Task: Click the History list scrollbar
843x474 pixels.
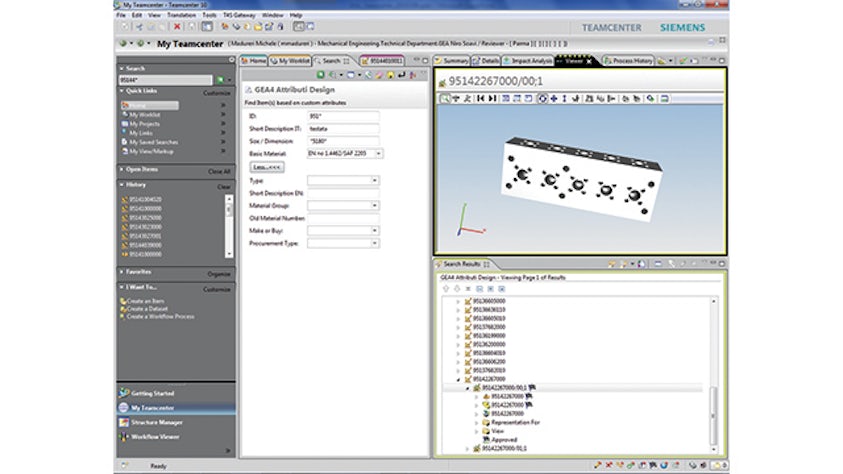Action: (229, 226)
